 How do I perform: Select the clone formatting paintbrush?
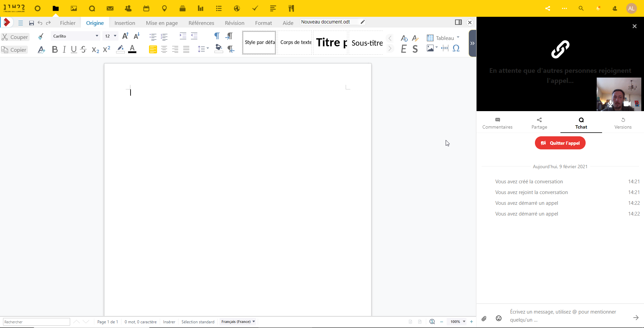pyautogui.click(x=41, y=37)
